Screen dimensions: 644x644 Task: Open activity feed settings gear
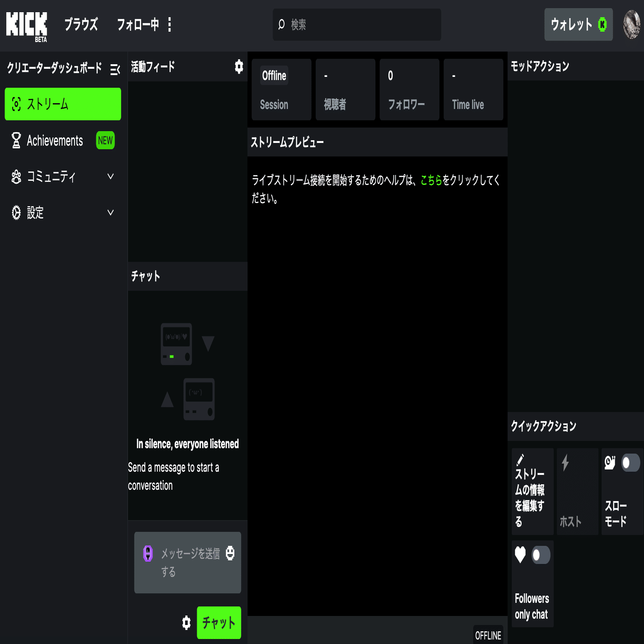click(x=238, y=66)
